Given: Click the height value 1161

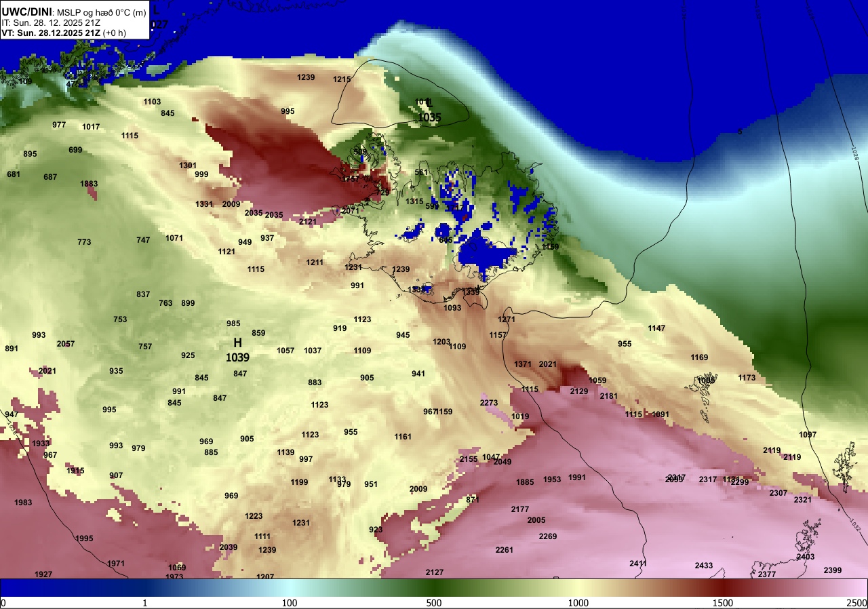Looking at the screenshot, I should 403,437.
